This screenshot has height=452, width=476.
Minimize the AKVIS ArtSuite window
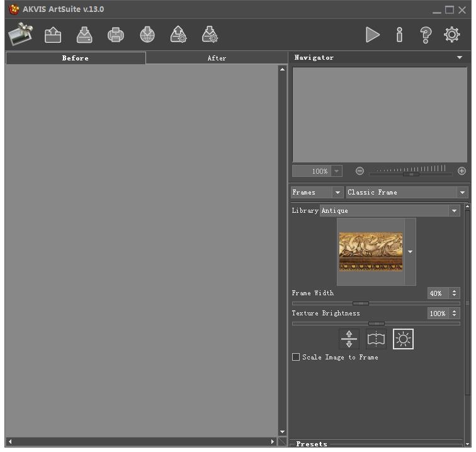437,12
